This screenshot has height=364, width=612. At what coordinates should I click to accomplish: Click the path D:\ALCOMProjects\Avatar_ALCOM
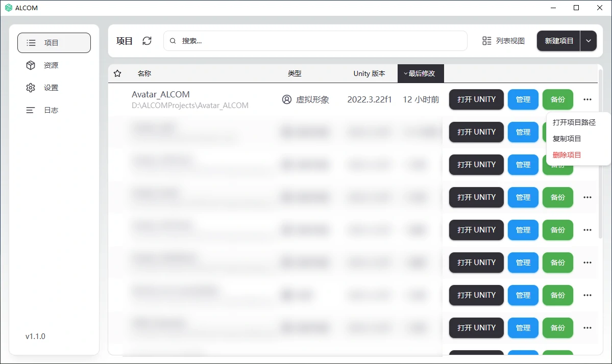tap(190, 105)
